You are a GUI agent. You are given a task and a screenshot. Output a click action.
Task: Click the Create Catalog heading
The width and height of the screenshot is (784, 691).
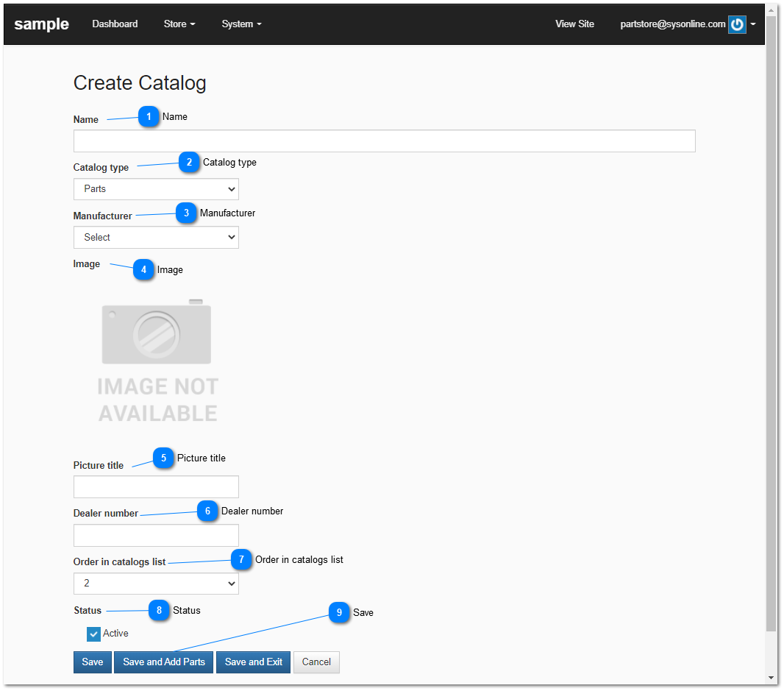140,83
